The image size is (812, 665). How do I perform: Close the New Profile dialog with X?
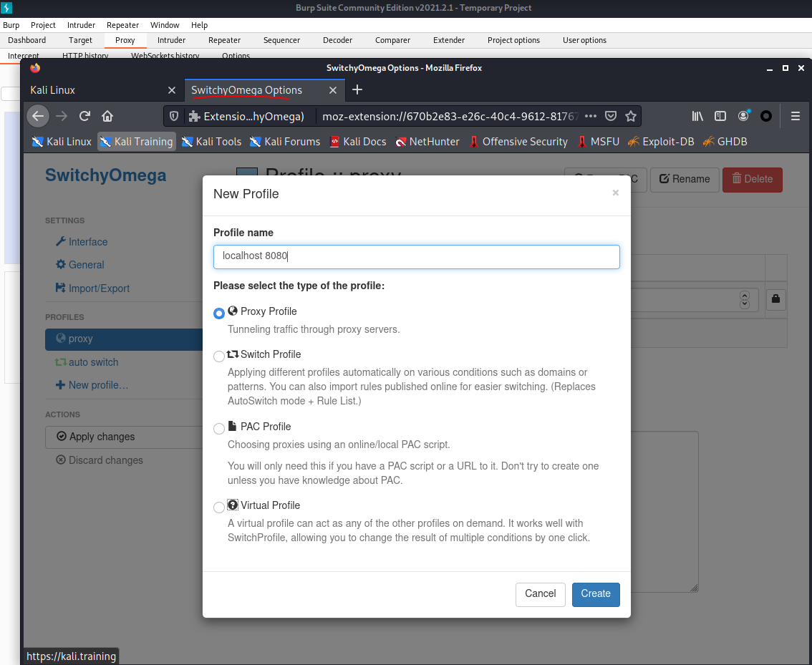point(615,193)
